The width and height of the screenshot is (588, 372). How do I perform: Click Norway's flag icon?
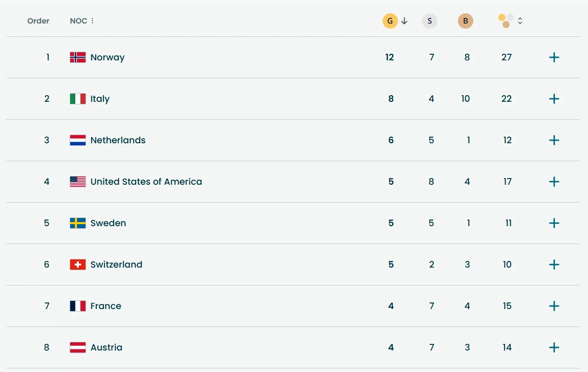coord(77,57)
